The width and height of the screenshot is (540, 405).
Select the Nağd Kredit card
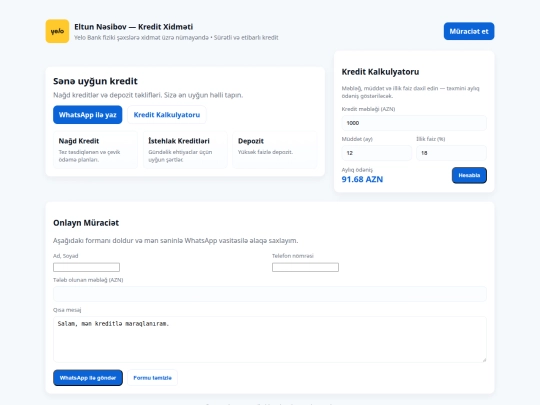95,150
